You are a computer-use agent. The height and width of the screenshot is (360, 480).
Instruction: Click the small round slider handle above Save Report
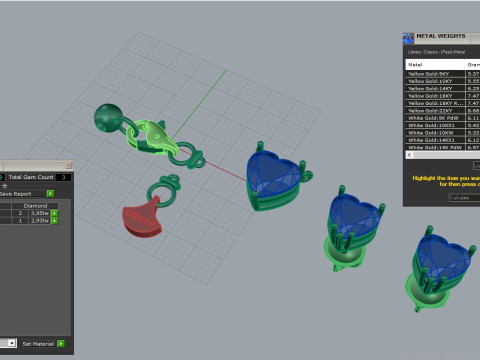tap(5, 186)
